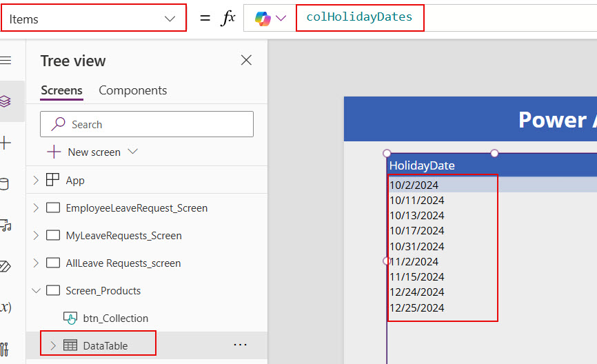This screenshot has width=597, height=364.
Task: Open the Copilot formula menu icon
Action: (263, 19)
